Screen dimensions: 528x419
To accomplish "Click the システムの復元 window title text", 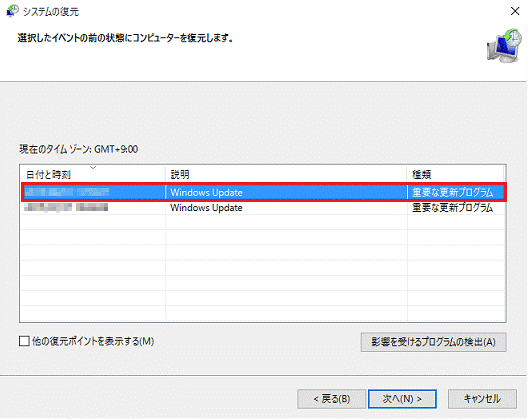I will pyautogui.click(x=51, y=12).
